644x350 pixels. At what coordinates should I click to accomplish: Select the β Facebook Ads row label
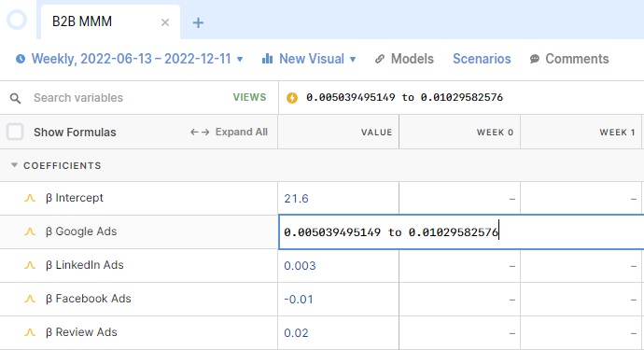click(88, 299)
